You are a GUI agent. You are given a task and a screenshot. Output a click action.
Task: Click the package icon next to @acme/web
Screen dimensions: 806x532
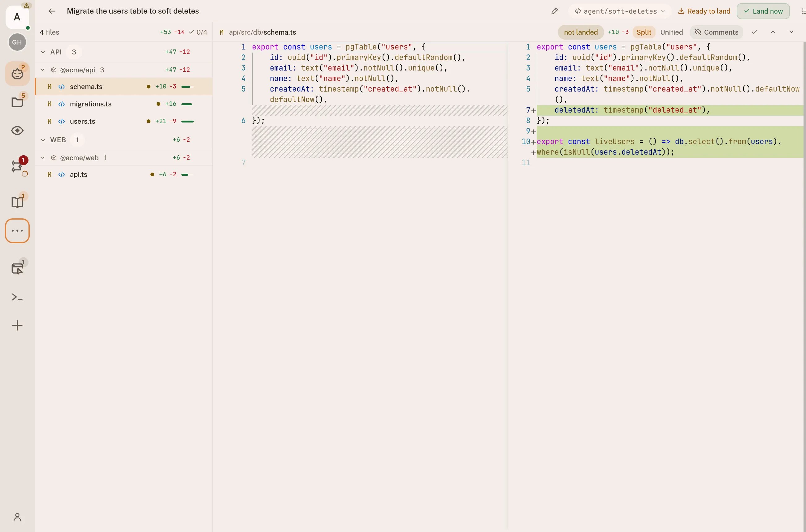pos(54,158)
